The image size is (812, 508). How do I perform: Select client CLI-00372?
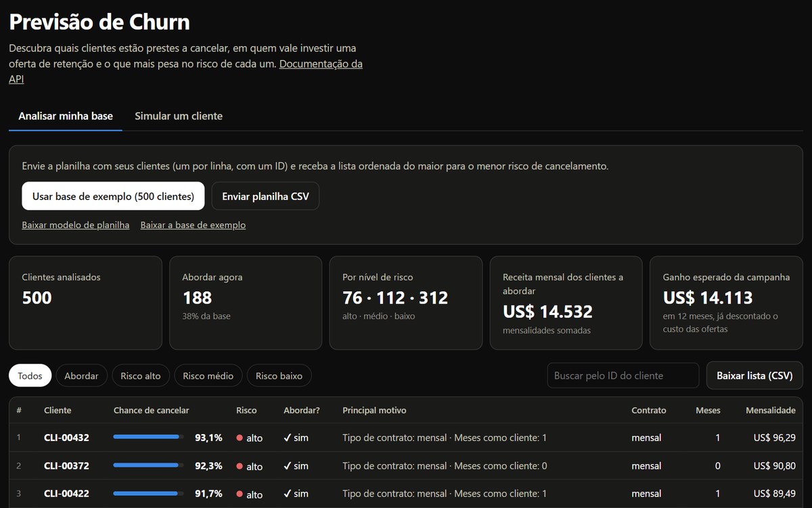coord(66,466)
